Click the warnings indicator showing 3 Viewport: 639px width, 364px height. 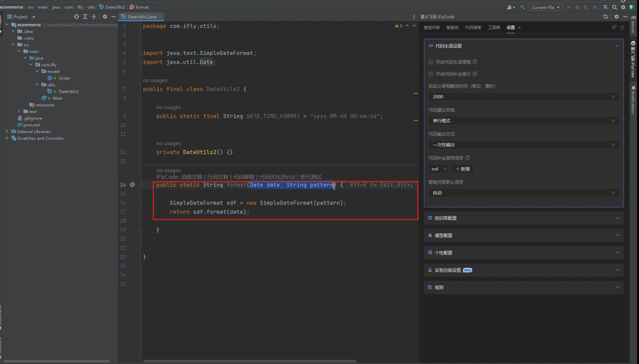399,25
